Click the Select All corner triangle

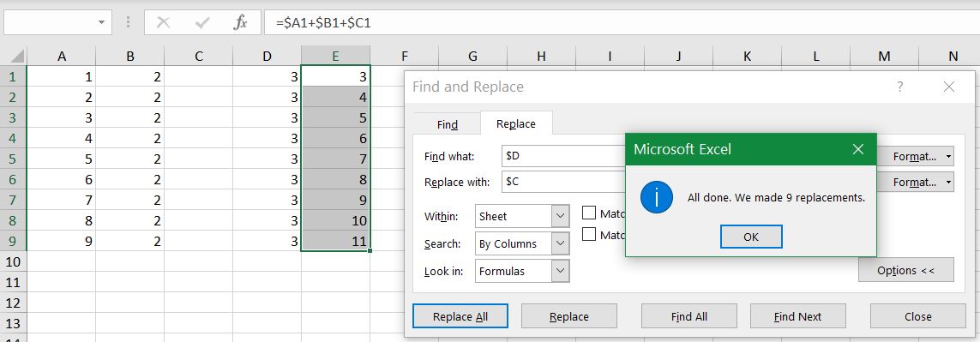click(17, 57)
